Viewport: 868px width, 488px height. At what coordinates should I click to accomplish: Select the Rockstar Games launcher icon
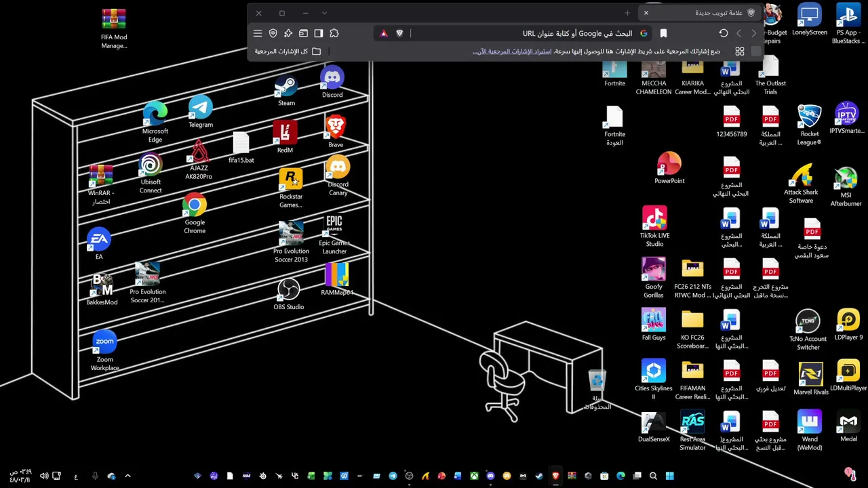pos(291,188)
